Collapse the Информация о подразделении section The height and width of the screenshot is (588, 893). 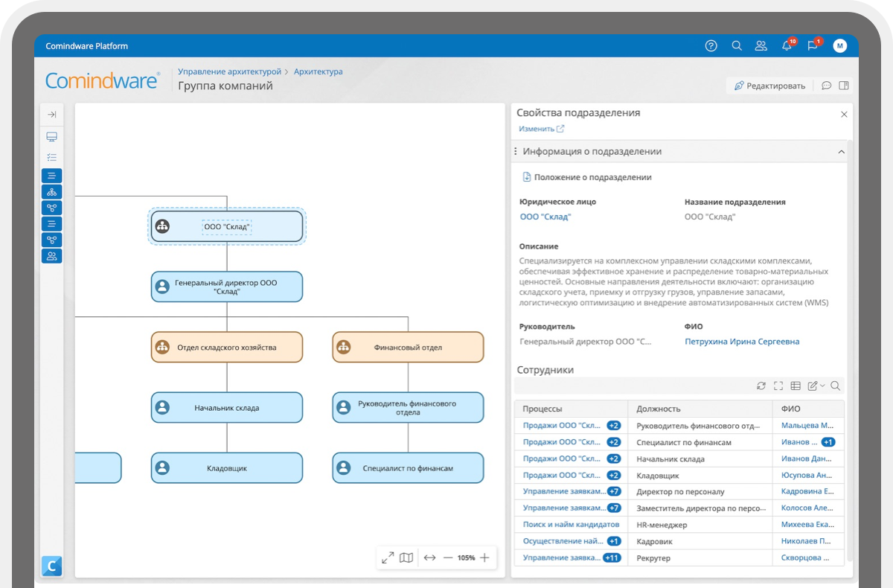coord(841,152)
